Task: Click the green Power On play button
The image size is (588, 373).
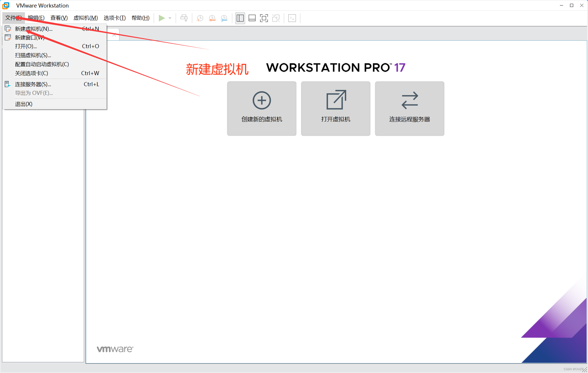Action: click(x=161, y=18)
